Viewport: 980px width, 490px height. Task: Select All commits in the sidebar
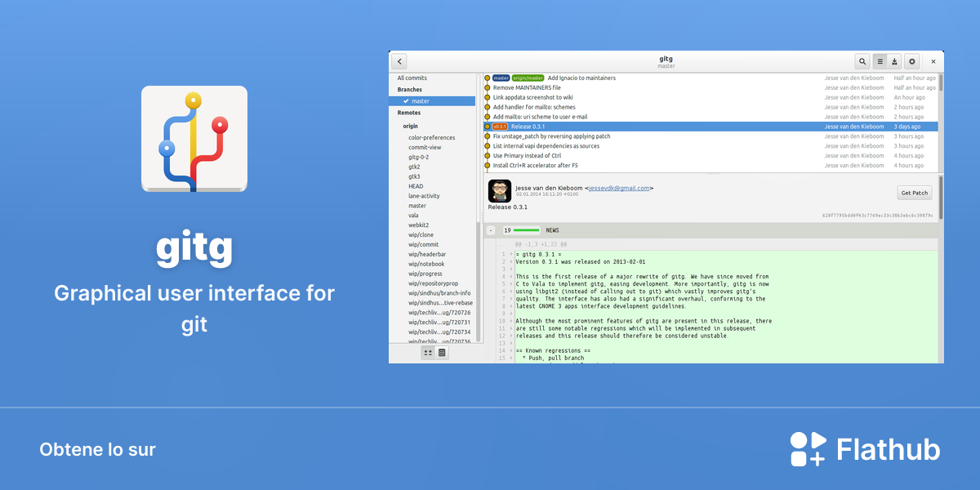point(412,78)
